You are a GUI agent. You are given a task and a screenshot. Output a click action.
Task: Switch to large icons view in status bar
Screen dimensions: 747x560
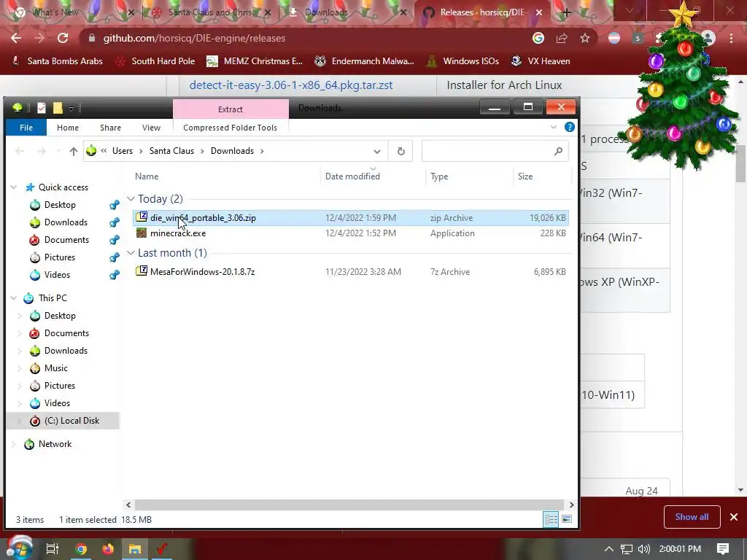coord(567,519)
